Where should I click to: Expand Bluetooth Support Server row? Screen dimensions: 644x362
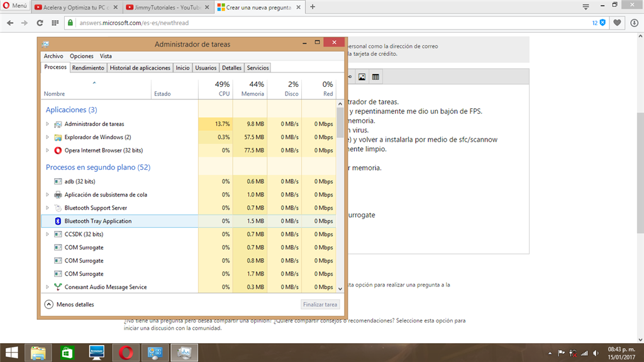click(47, 208)
